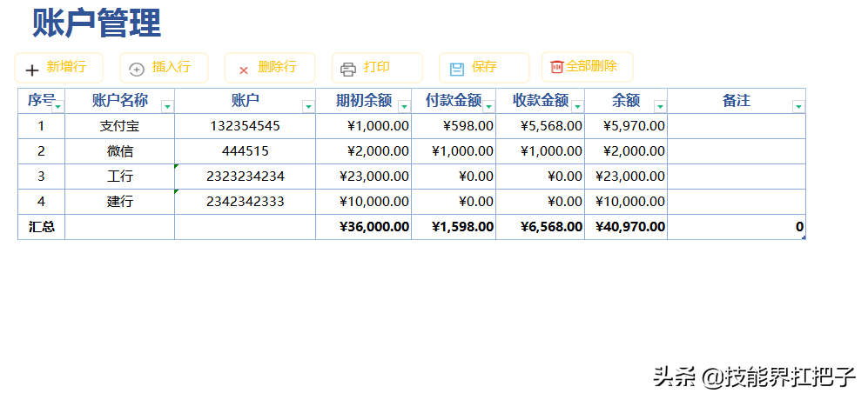The width and height of the screenshot is (868, 400).
Task: Select the 工行 account name cell
Action: (119, 177)
